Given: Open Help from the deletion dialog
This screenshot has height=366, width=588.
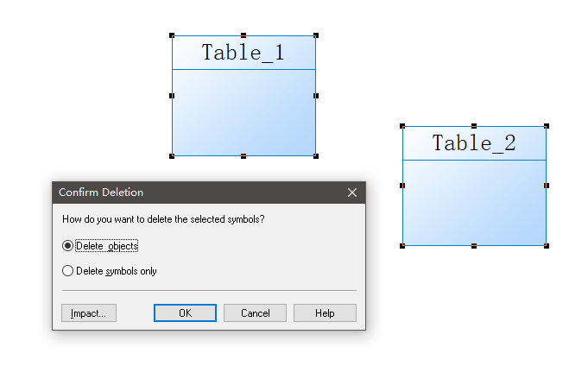Looking at the screenshot, I should (325, 313).
